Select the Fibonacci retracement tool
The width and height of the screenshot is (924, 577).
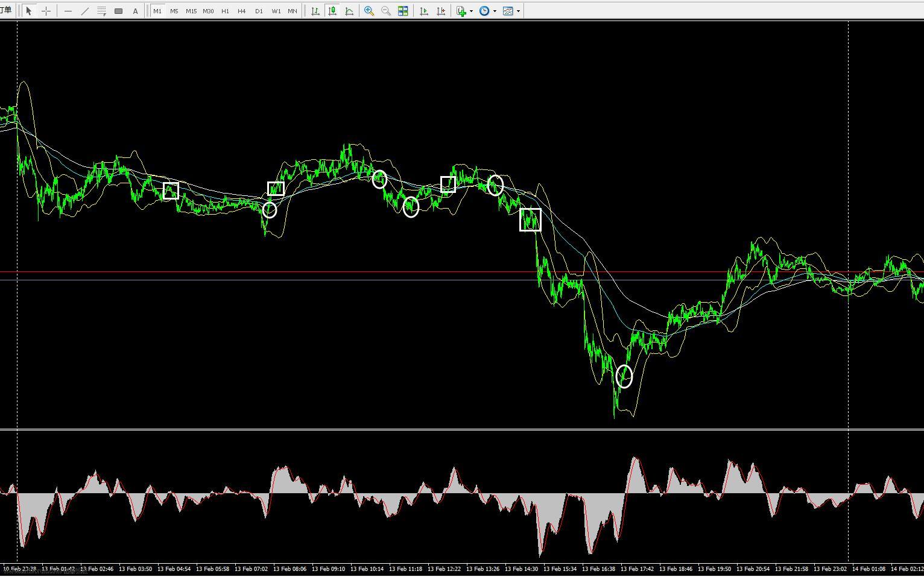point(102,11)
